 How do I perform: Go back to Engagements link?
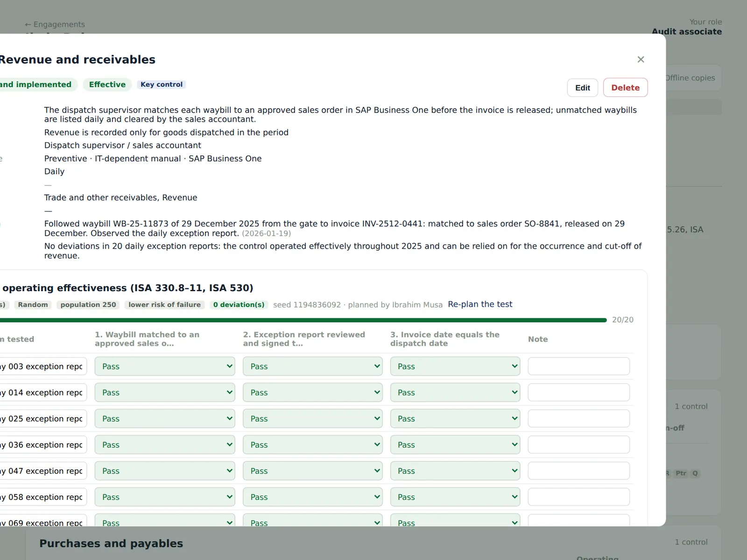click(55, 24)
